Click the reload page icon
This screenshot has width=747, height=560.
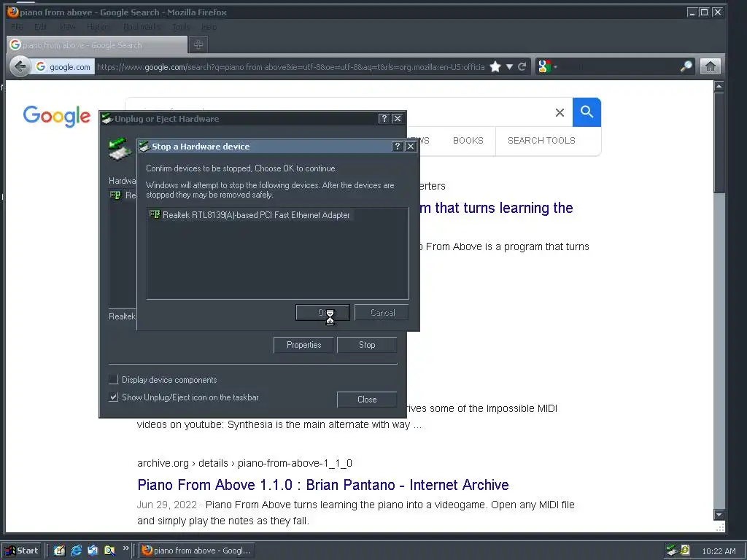tap(522, 66)
